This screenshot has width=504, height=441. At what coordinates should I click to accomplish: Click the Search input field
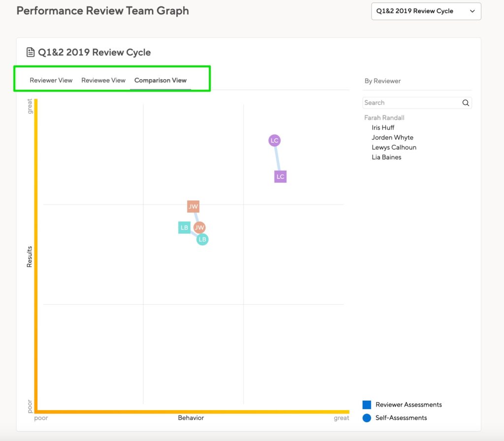(417, 103)
